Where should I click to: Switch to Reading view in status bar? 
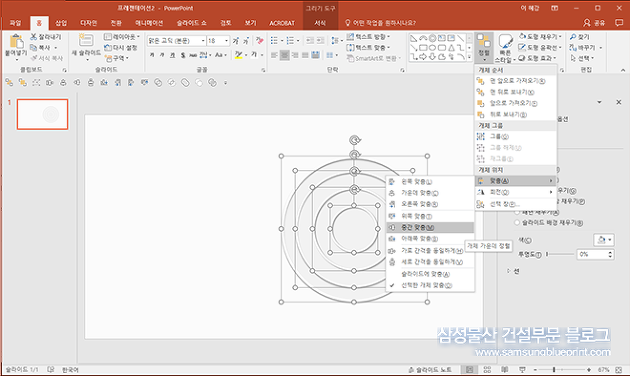coord(505,369)
